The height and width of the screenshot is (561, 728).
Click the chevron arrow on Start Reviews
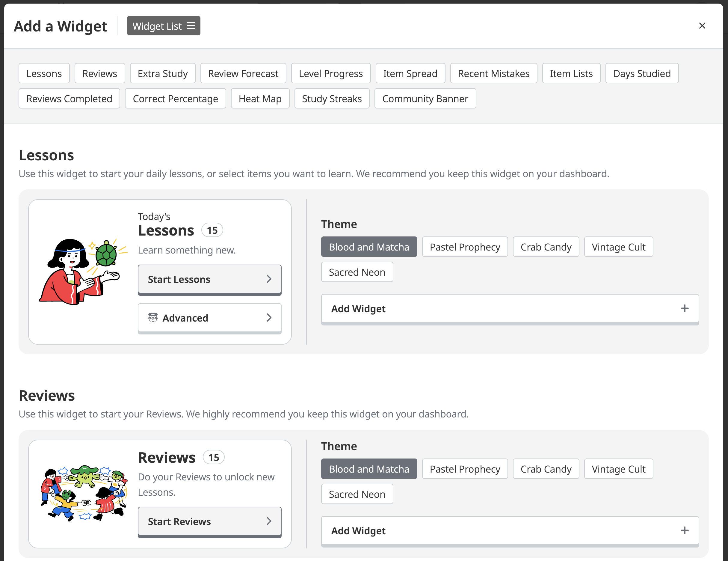click(x=269, y=521)
